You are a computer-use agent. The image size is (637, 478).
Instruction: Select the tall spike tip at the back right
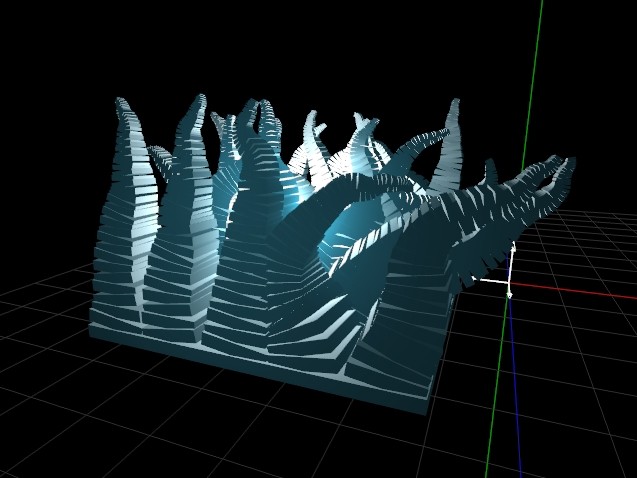click(455, 101)
